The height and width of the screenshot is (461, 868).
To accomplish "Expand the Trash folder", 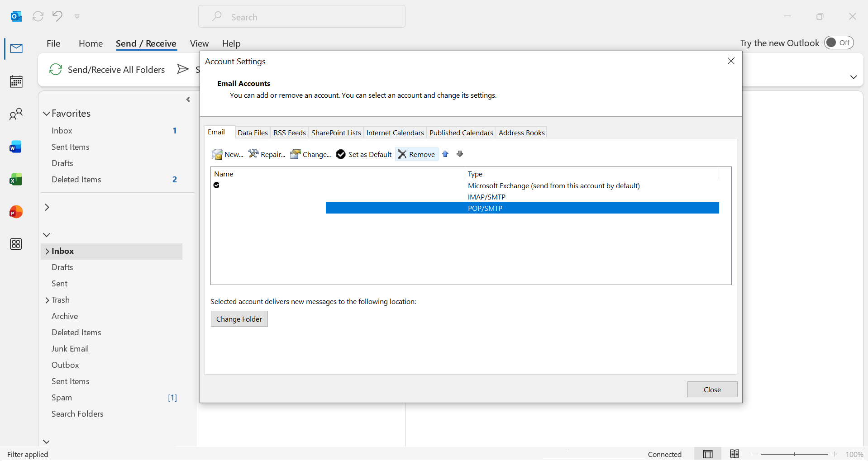I will coord(47,300).
